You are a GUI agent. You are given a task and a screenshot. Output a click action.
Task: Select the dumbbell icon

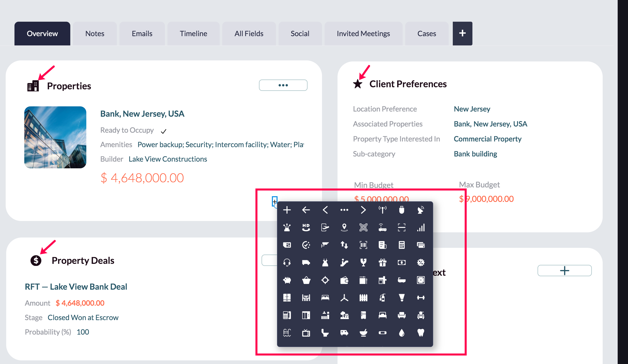pyautogui.click(x=421, y=298)
